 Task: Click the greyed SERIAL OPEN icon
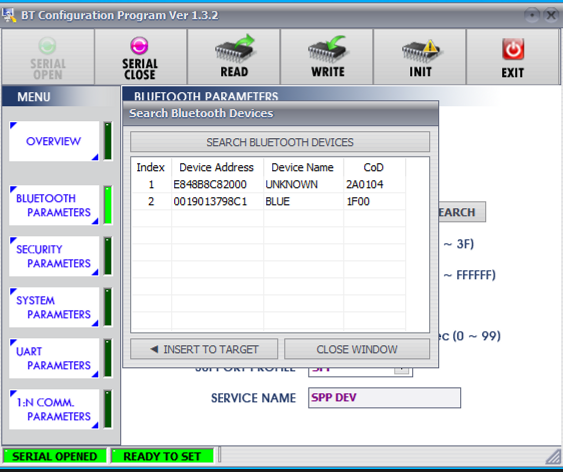coord(47,46)
